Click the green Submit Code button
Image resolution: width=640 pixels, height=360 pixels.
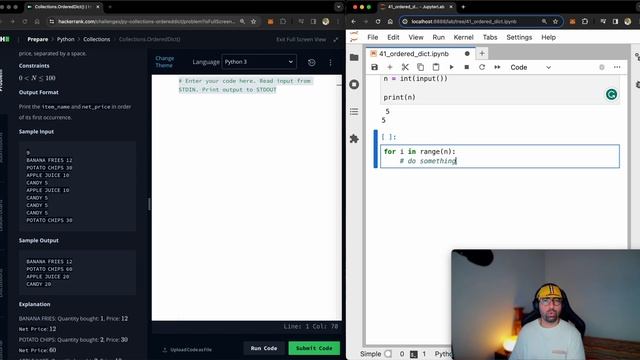coord(314,348)
